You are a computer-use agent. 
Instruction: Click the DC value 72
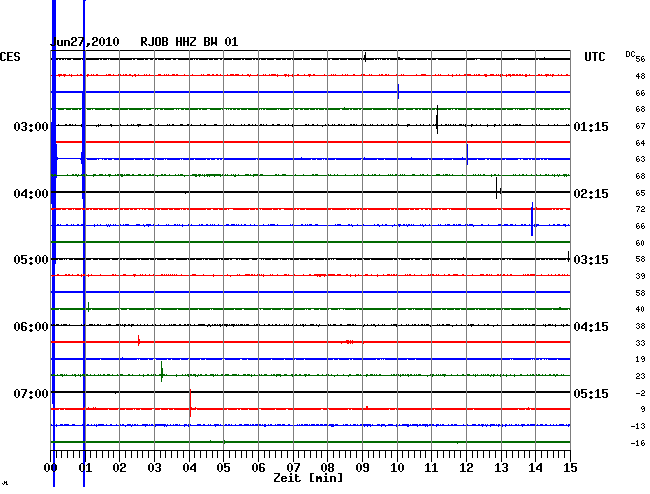pyautogui.click(x=640, y=210)
